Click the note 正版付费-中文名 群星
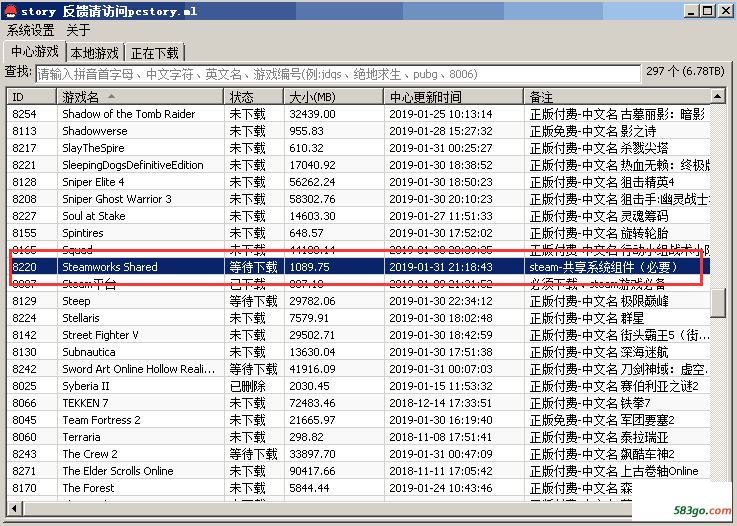The height and width of the screenshot is (526, 737). click(587, 318)
